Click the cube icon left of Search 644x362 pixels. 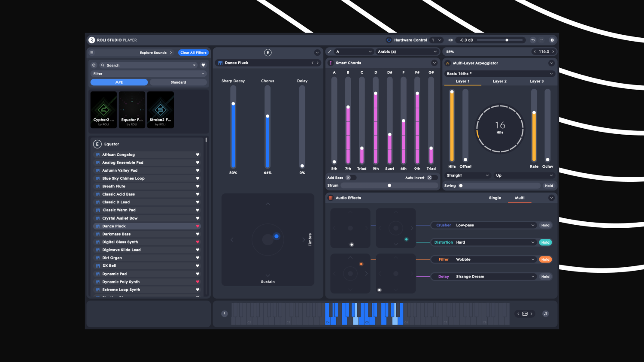tap(94, 65)
